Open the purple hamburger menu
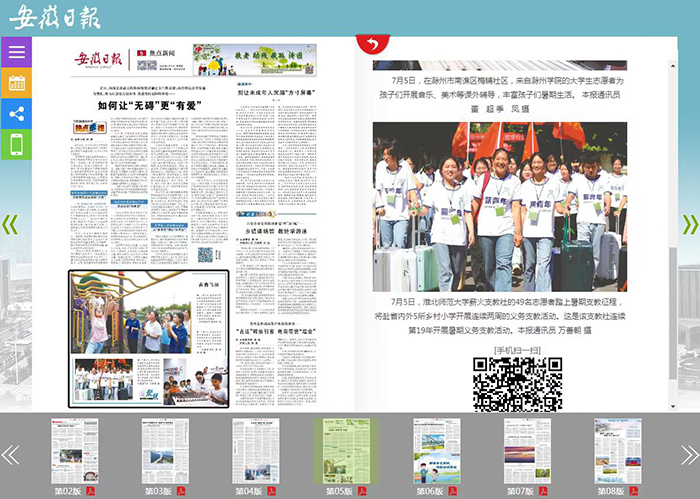Screen dimensions: 700x499 [16, 52]
